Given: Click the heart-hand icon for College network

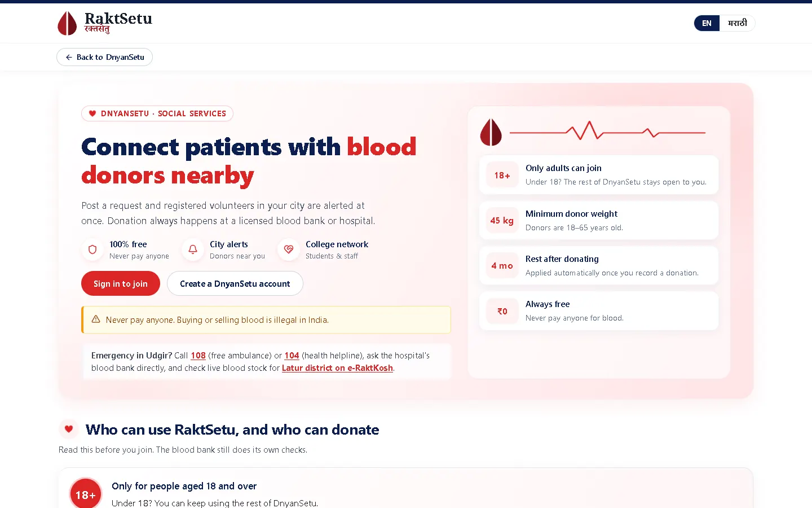Looking at the screenshot, I should pyautogui.click(x=289, y=249).
